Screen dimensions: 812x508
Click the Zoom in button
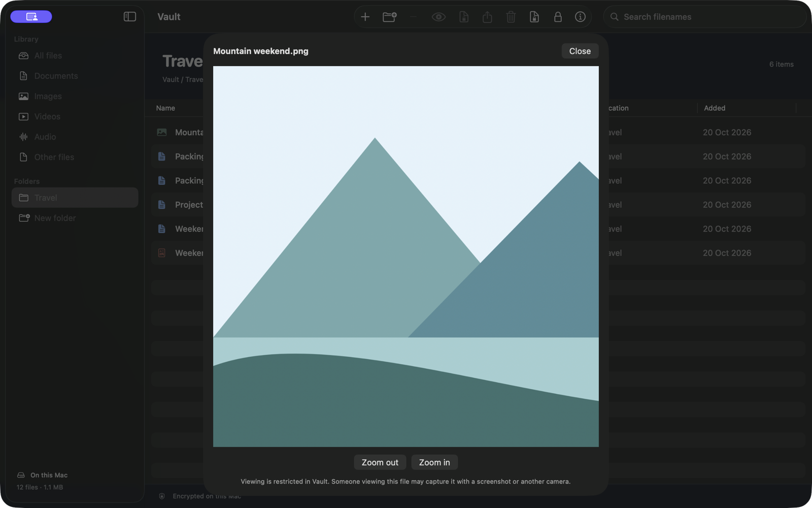pos(434,462)
